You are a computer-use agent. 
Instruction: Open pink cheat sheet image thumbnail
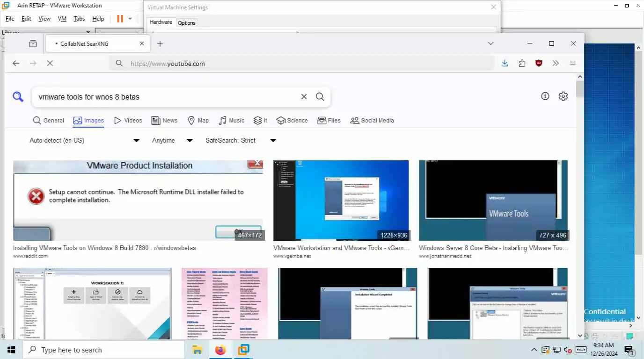(224, 303)
